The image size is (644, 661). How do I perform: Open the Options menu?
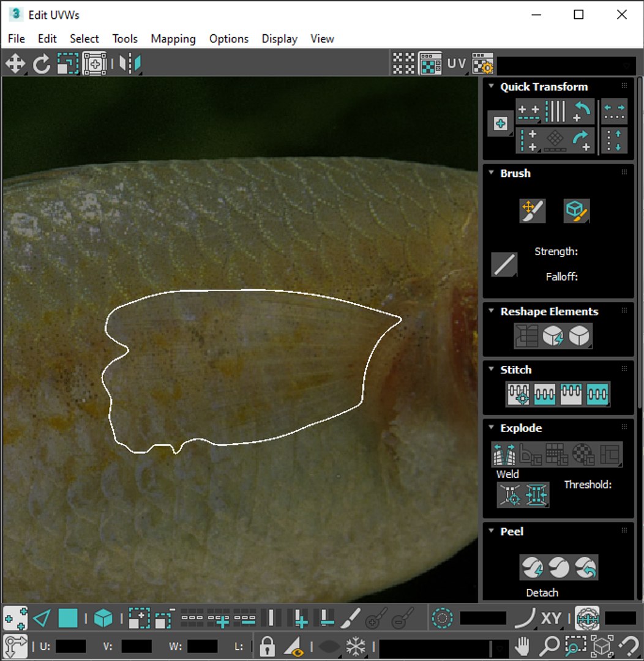coord(229,39)
